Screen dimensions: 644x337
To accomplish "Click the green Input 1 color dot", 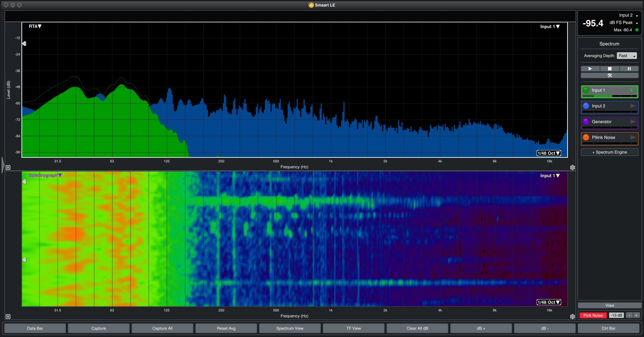I will [586, 90].
